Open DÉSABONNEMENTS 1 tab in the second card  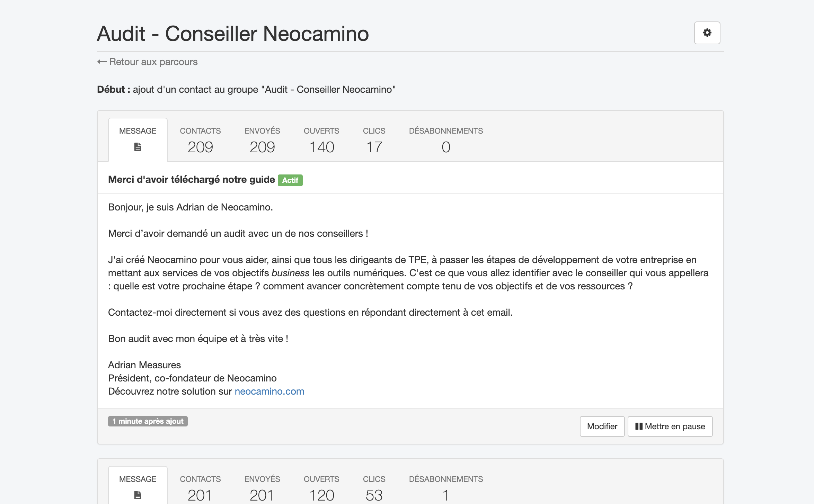(446, 488)
